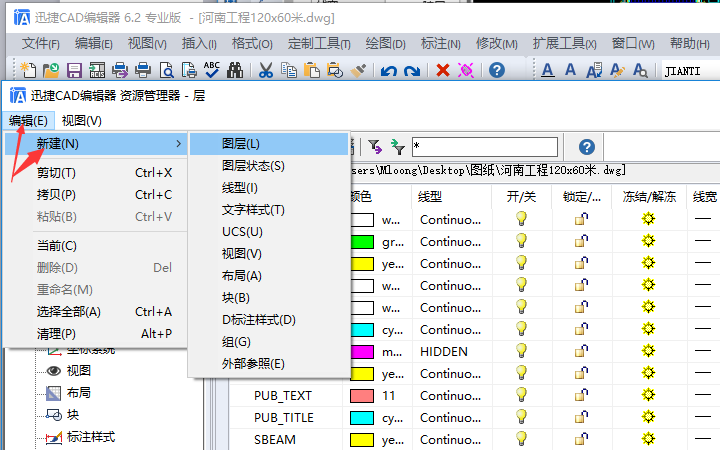Screen dimensions: 720x450
Task: Click the 开/关 column header
Action: (522, 197)
